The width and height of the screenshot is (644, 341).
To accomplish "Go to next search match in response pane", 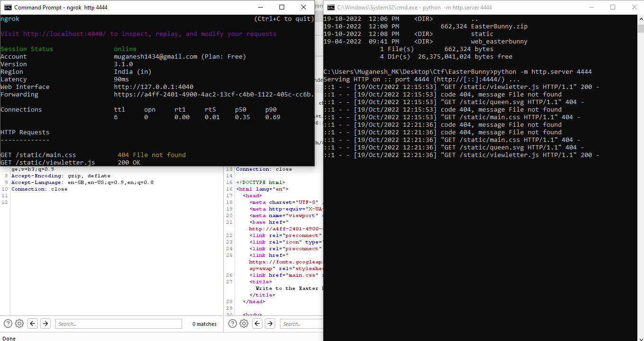I will point(270,324).
